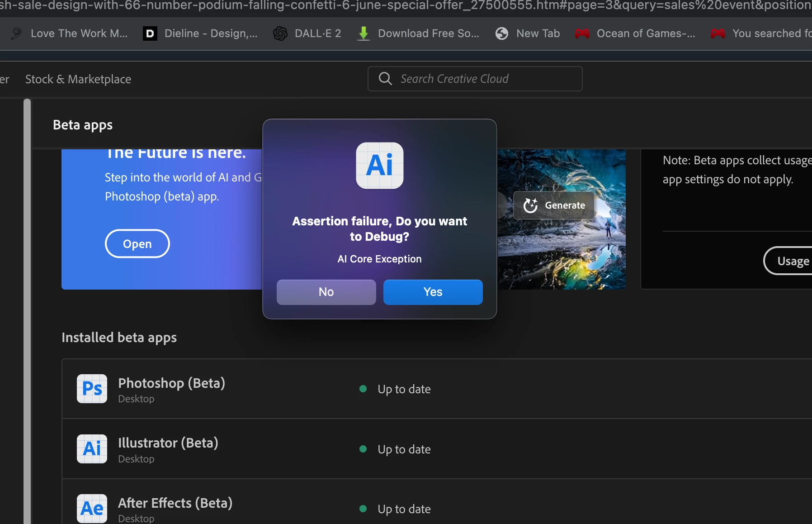Open the Love The Work M... bookmark

[x=69, y=33]
